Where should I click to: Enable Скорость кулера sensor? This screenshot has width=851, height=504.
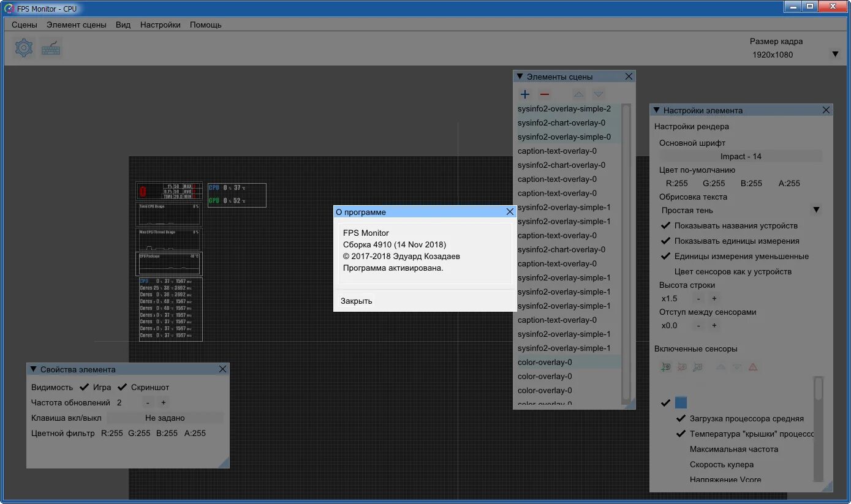(x=681, y=464)
